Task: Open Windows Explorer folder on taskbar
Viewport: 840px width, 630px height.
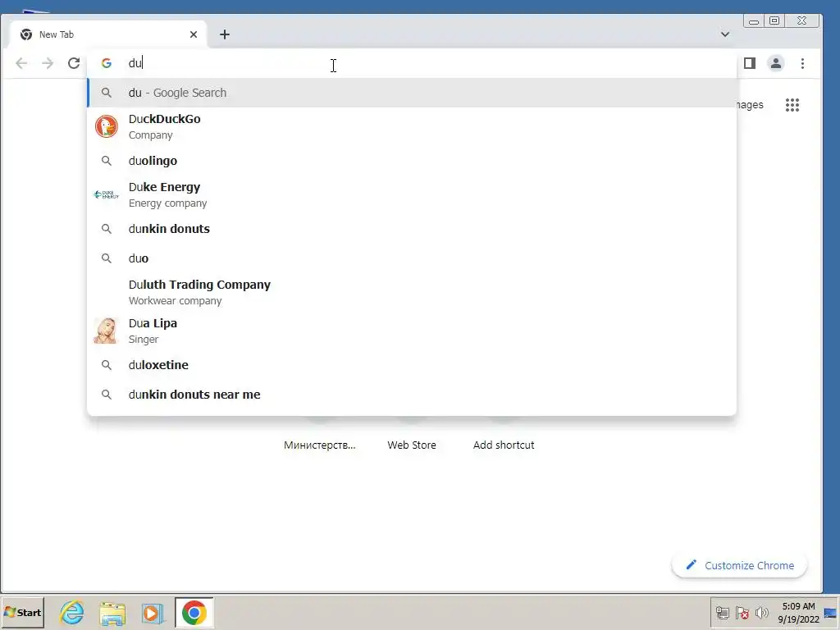Action: point(112,614)
